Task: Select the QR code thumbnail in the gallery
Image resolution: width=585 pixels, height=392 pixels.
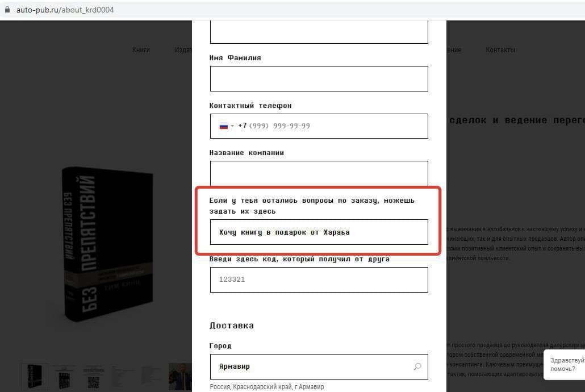Action: [x=93, y=377]
